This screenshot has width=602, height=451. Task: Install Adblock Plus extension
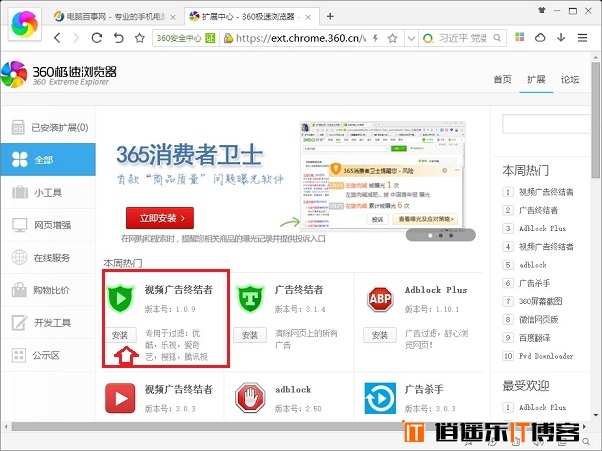click(380, 335)
